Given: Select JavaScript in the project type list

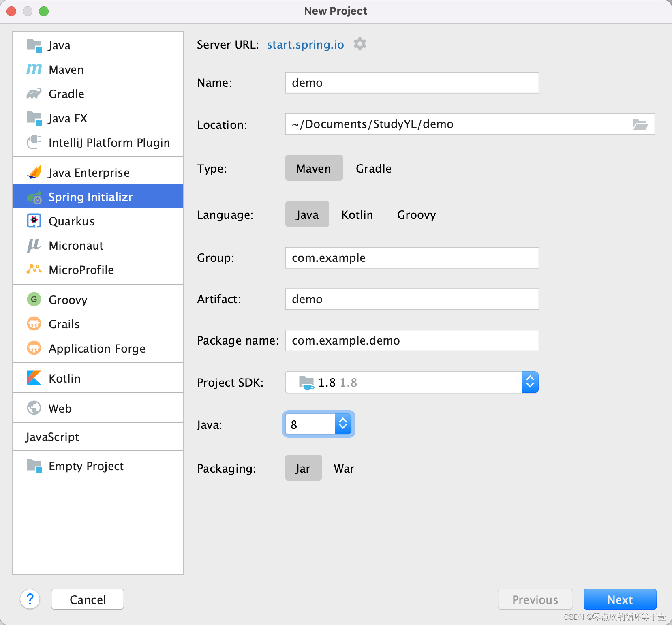Looking at the screenshot, I should click(x=98, y=437).
